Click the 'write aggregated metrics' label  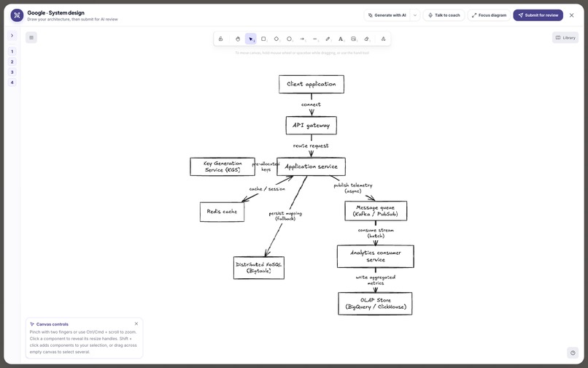pyautogui.click(x=376, y=280)
